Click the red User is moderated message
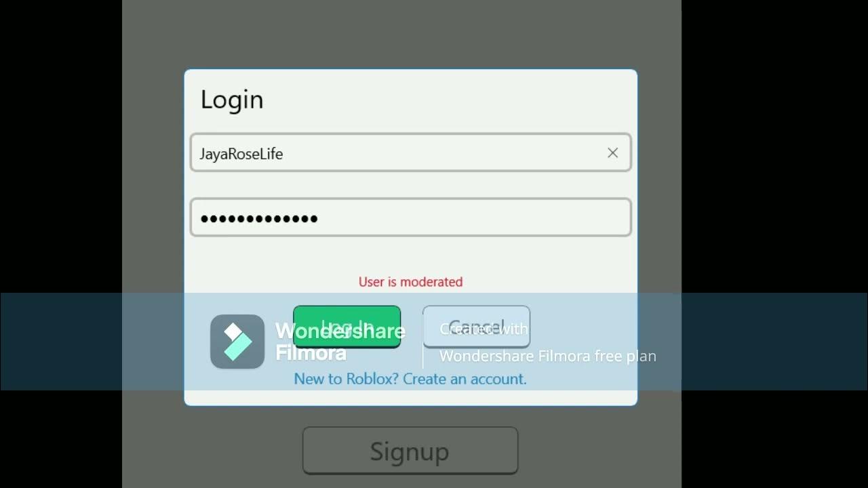The width and height of the screenshot is (868, 488). pos(410,282)
